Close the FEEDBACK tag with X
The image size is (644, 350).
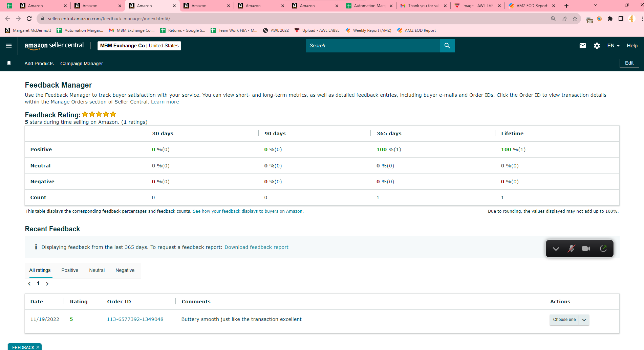38,347
